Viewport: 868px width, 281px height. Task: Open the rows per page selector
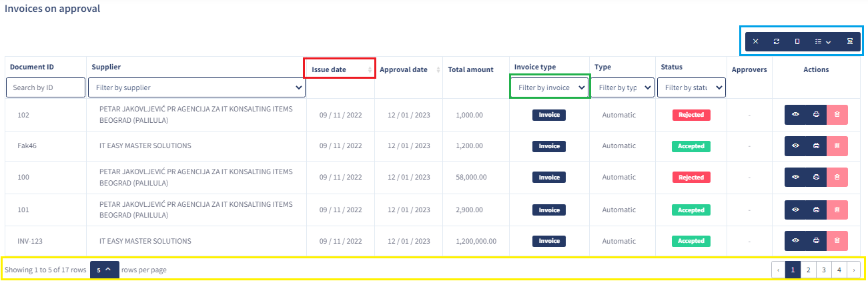[104, 270]
